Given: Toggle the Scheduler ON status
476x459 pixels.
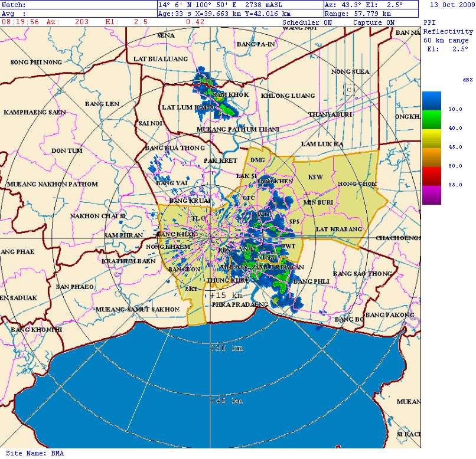Looking at the screenshot, I should tap(307, 22).
